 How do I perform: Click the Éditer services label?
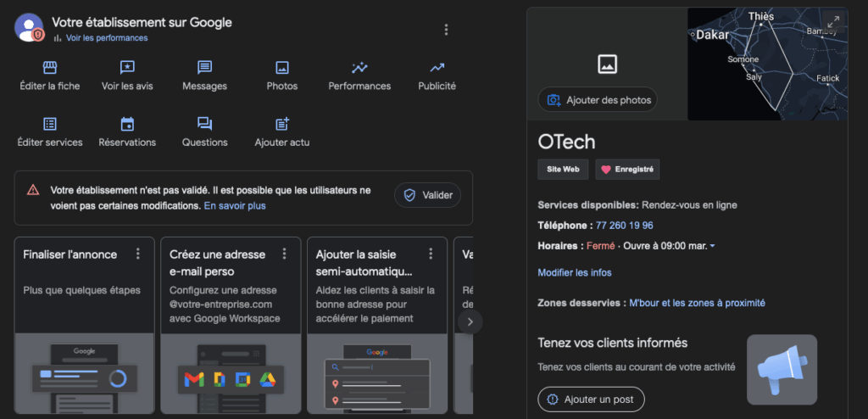click(x=50, y=142)
